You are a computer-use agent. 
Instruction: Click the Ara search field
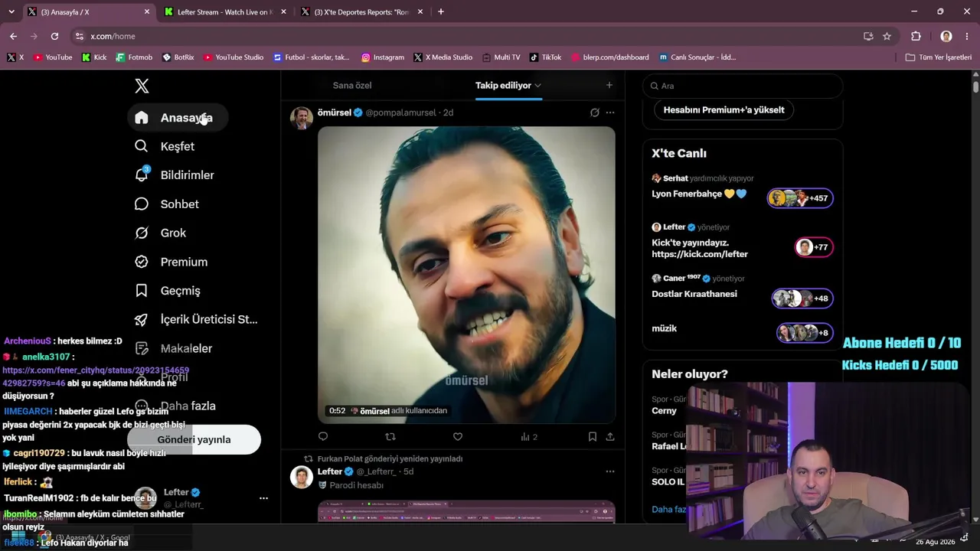coord(742,86)
